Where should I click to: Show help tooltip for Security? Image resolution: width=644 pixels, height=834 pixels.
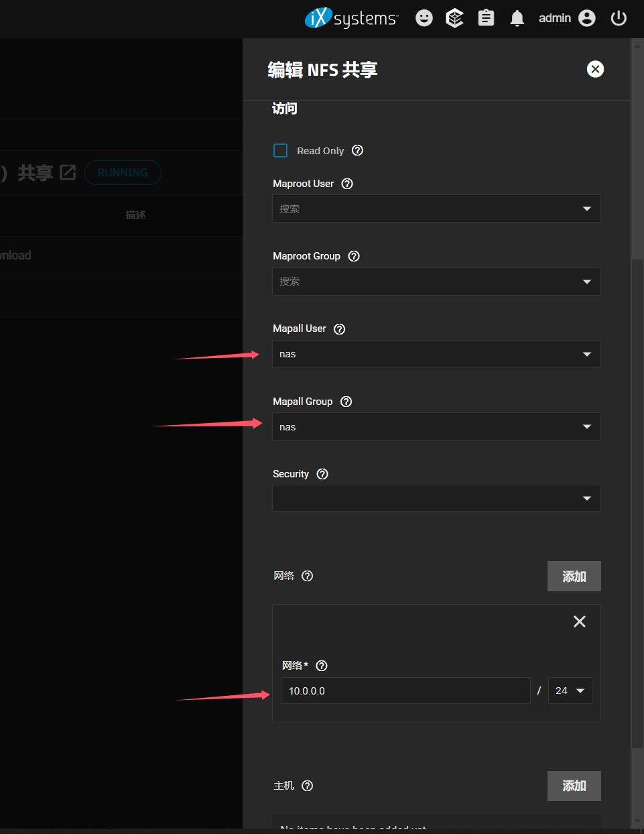click(322, 474)
